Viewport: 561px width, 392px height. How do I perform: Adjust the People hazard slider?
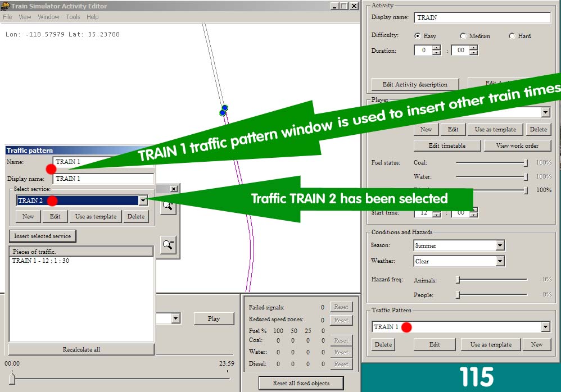coord(458,295)
